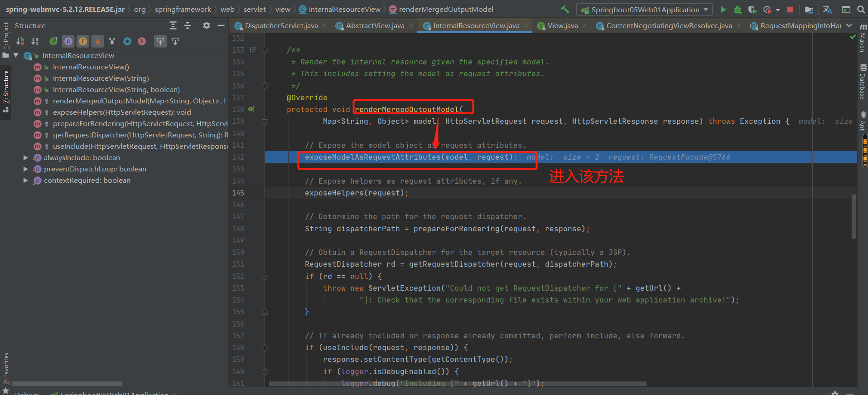Open Structure panel settings gear
This screenshot has width=868, height=395.
(207, 26)
